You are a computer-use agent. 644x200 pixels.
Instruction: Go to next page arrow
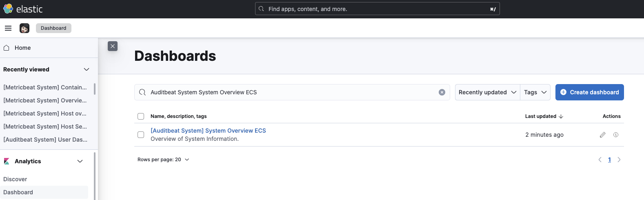pyautogui.click(x=619, y=160)
